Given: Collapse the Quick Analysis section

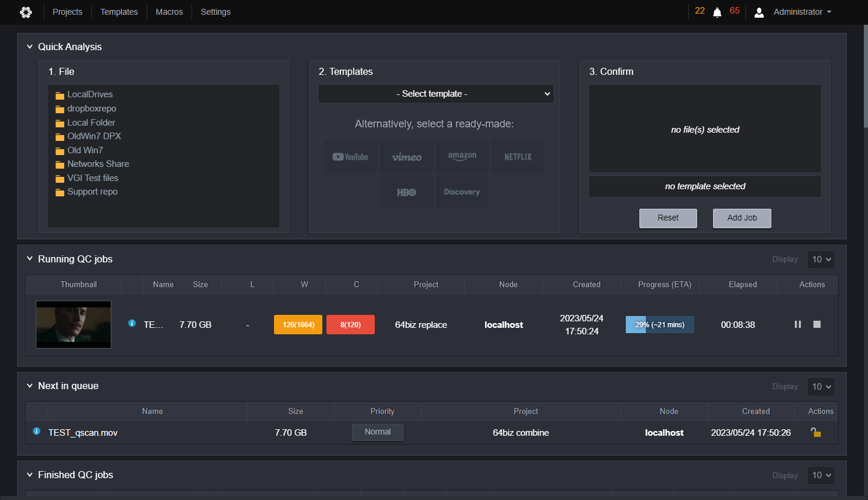Looking at the screenshot, I should [x=29, y=47].
